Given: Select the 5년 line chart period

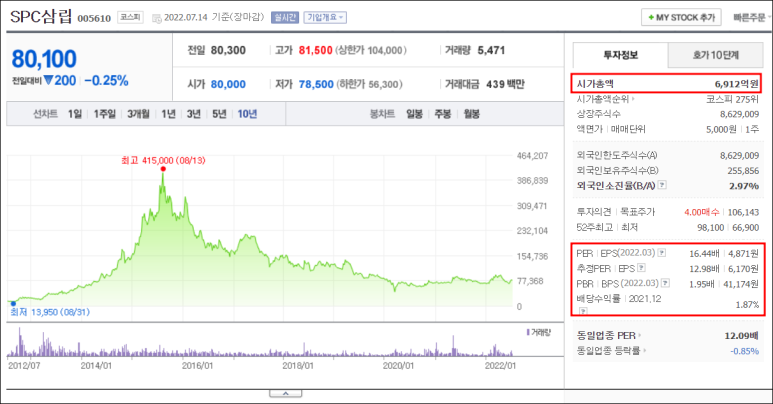Looking at the screenshot, I should (219, 114).
